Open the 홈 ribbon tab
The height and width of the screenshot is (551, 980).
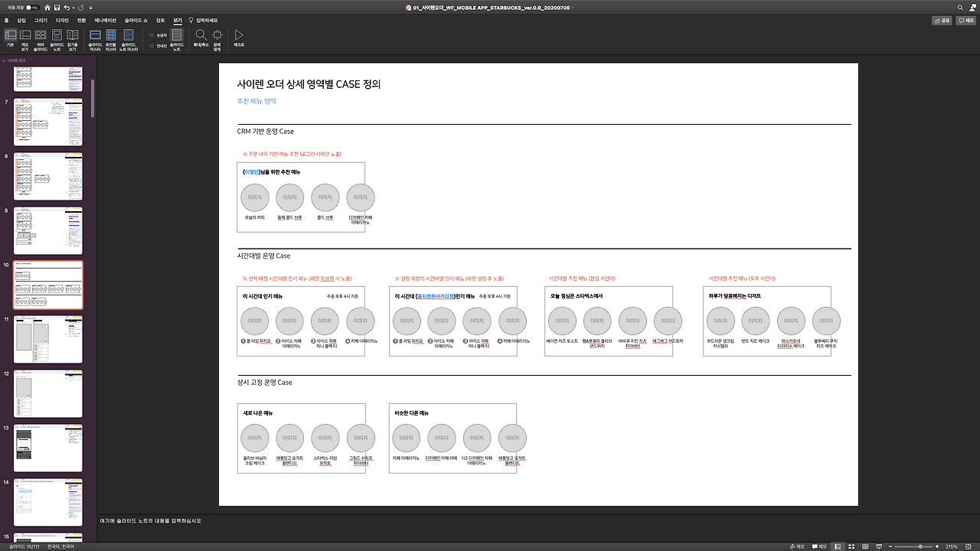tap(7, 20)
